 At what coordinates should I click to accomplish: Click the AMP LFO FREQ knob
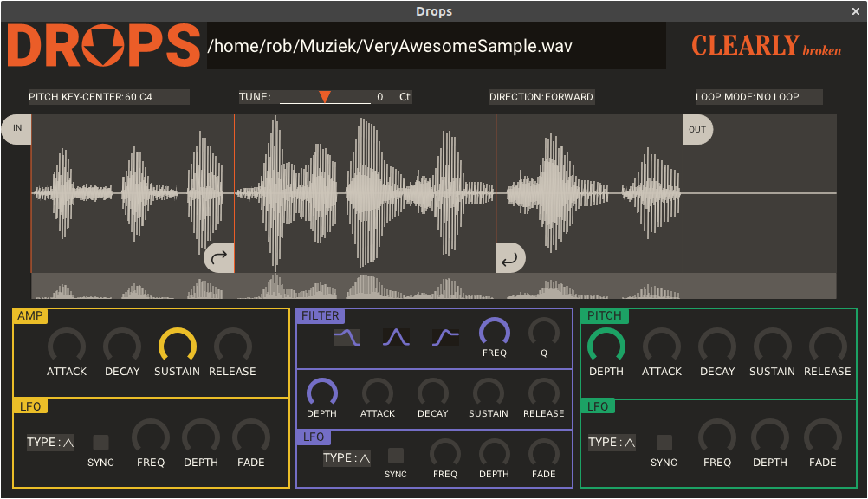[151, 437]
